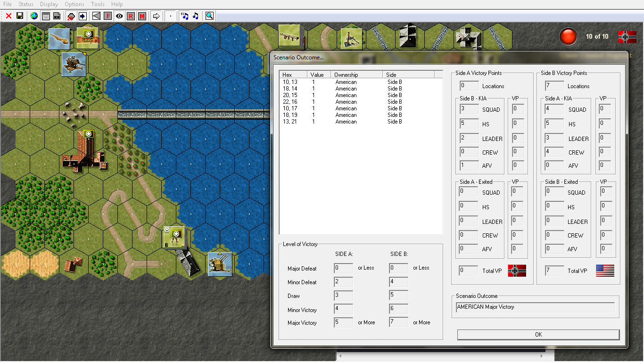Toggle the red M toolbar button
This screenshot has height=362, width=644.
141,16
